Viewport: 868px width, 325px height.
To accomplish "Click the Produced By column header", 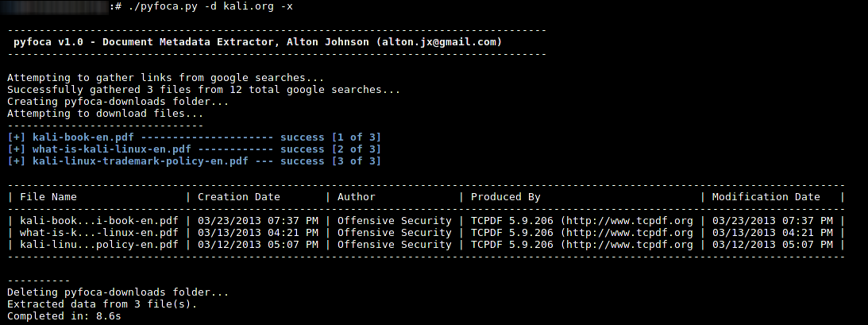I will [506, 196].
